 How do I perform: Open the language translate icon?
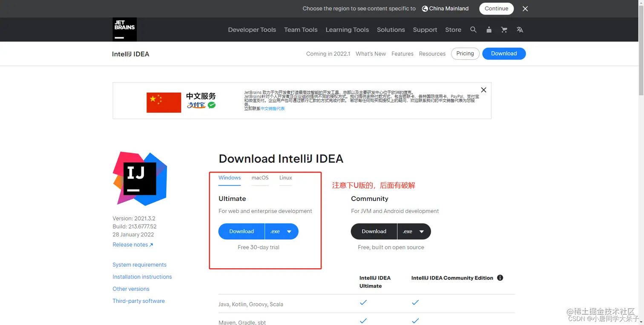point(520,29)
